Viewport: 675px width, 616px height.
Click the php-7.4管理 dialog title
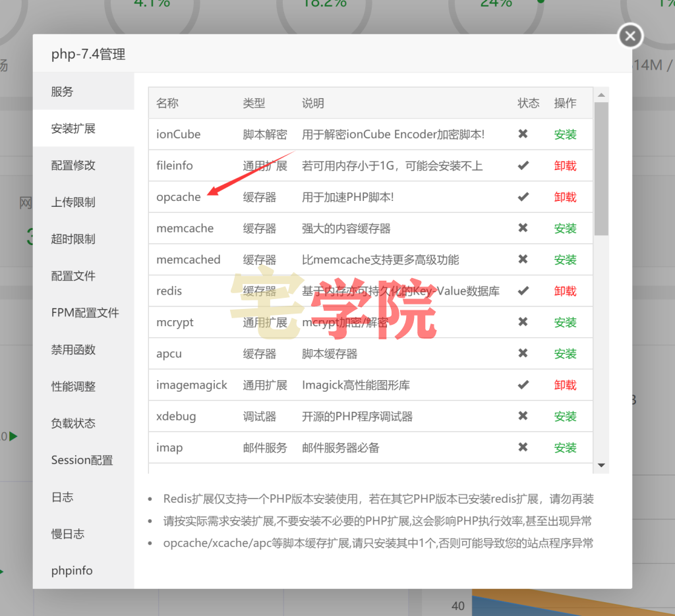pos(88,54)
